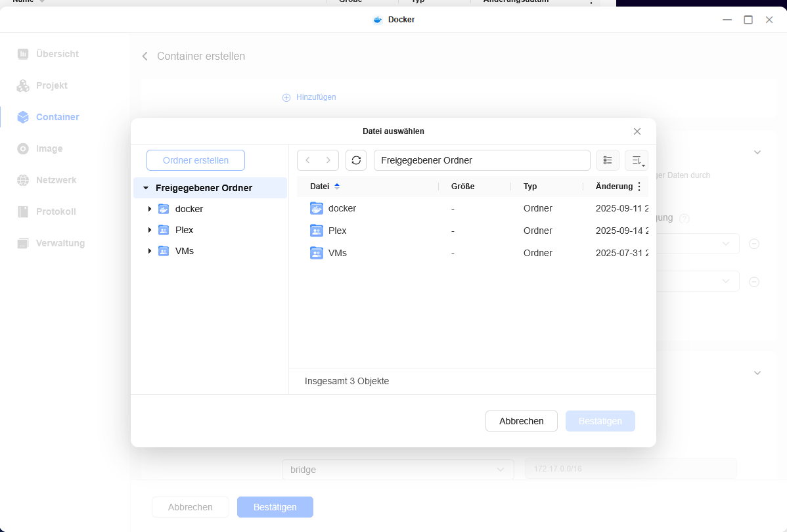
Task: Sort by Datei column header
Action: tap(320, 187)
